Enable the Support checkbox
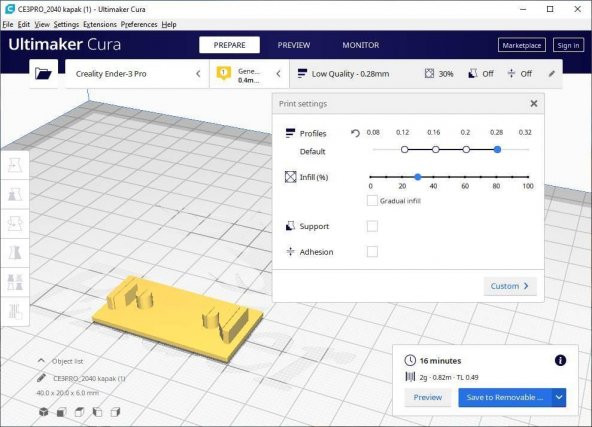The height and width of the screenshot is (427, 592). [x=372, y=226]
